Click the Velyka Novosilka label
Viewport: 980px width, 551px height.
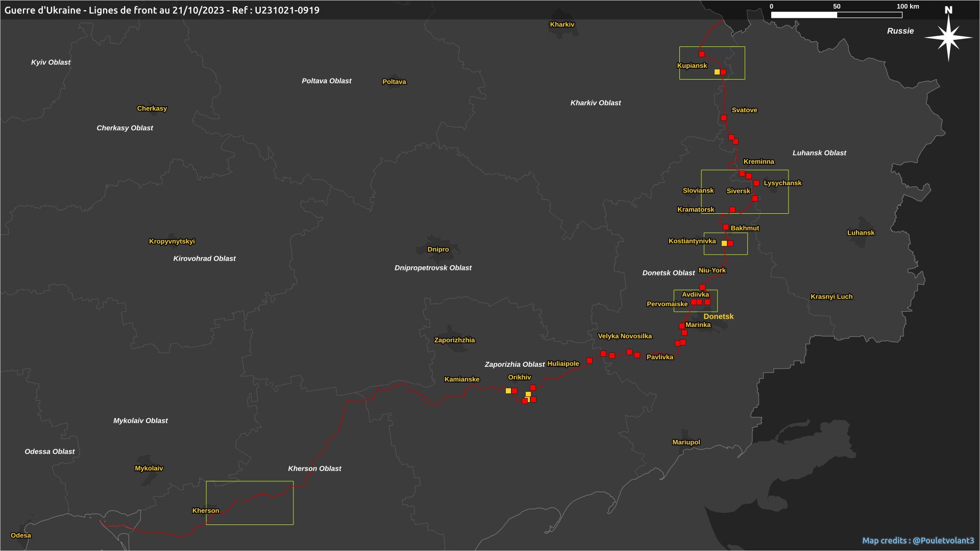coord(625,336)
